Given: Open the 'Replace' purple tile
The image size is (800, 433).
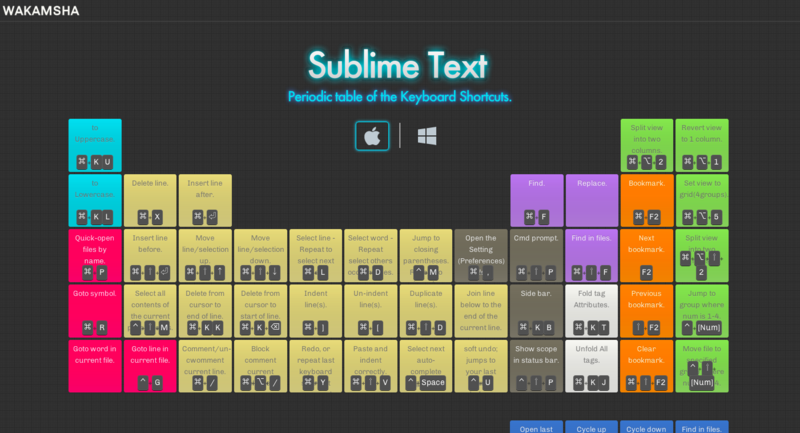Looking at the screenshot, I should point(592,200).
